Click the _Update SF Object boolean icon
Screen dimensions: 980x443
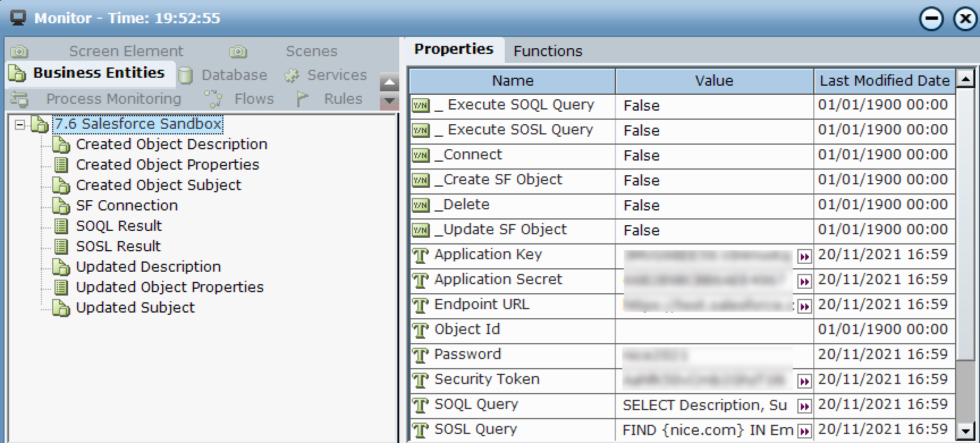(421, 230)
